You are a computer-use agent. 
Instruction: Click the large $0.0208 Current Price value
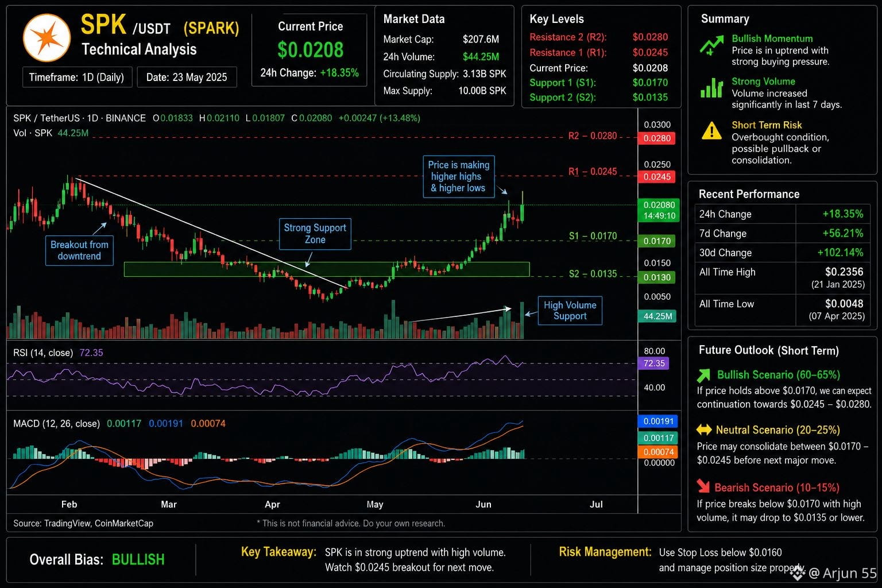click(x=311, y=50)
